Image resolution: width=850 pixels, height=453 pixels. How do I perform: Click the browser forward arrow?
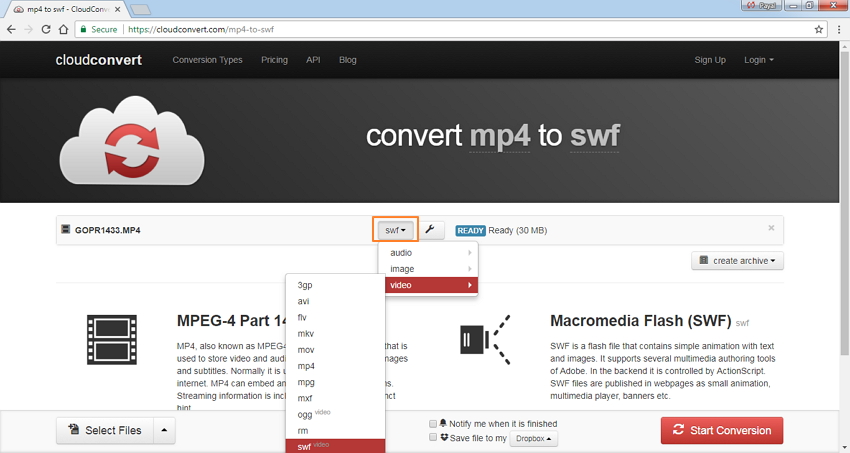29,29
